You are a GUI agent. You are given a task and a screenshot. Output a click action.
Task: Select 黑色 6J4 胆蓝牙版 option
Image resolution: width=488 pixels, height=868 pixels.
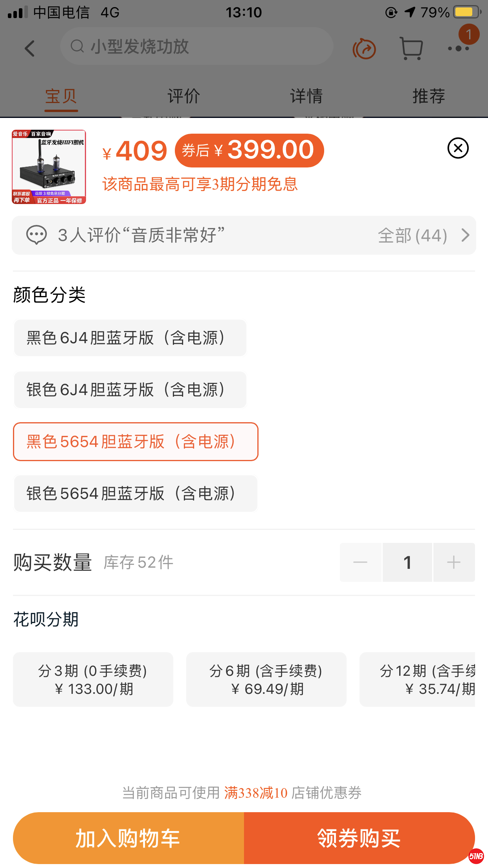click(130, 338)
